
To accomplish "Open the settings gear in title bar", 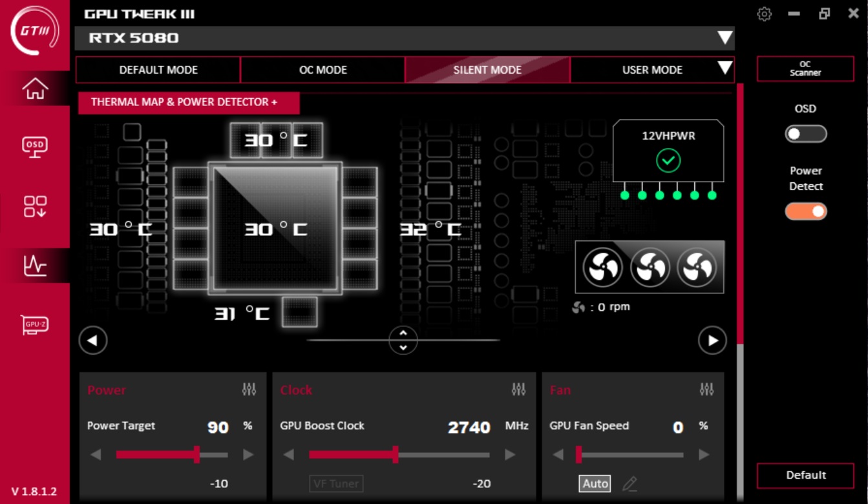I will click(x=765, y=14).
